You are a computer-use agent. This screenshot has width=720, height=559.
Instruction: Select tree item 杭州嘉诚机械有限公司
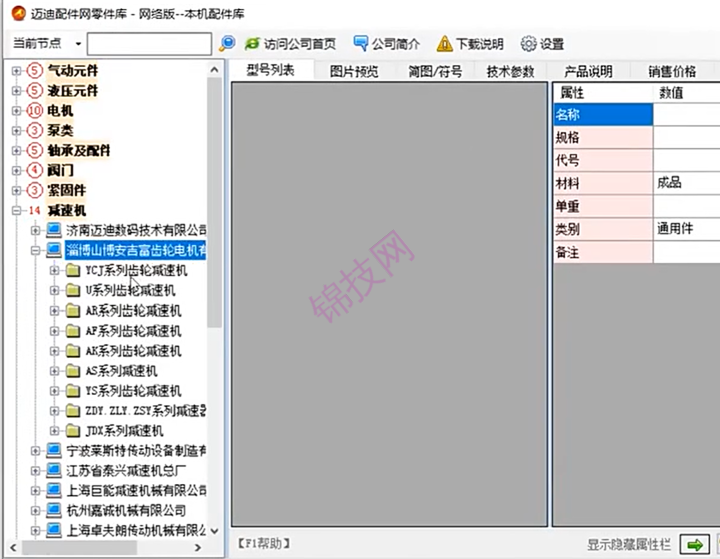[x=126, y=511]
